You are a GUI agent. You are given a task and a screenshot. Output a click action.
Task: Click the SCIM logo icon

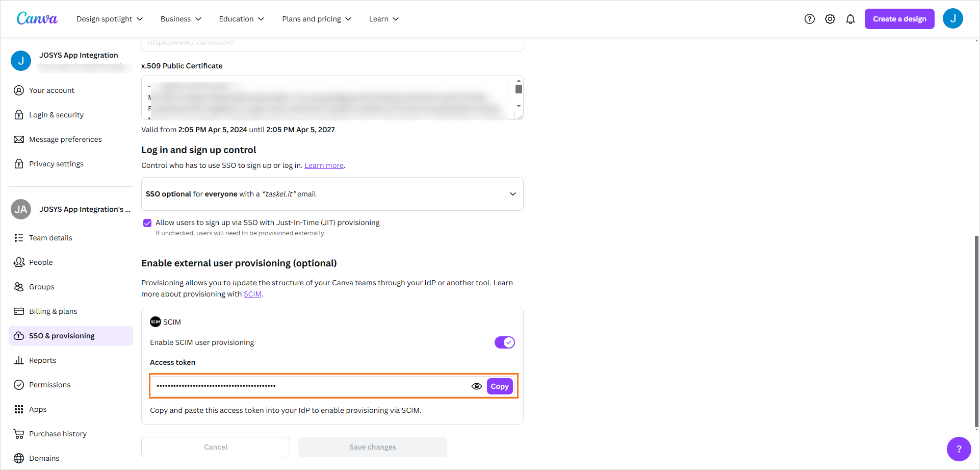pyautogui.click(x=156, y=322)
